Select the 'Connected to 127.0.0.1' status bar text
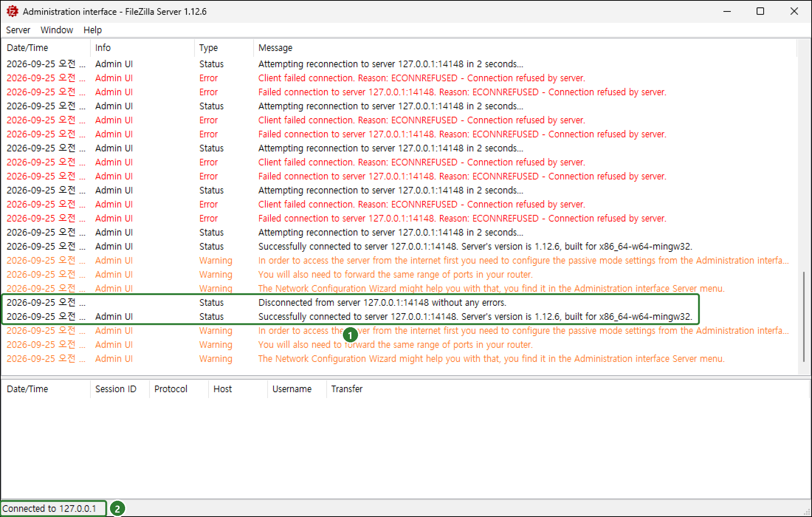This screenshot has width=812, height=517. click(x=49, y=509)
